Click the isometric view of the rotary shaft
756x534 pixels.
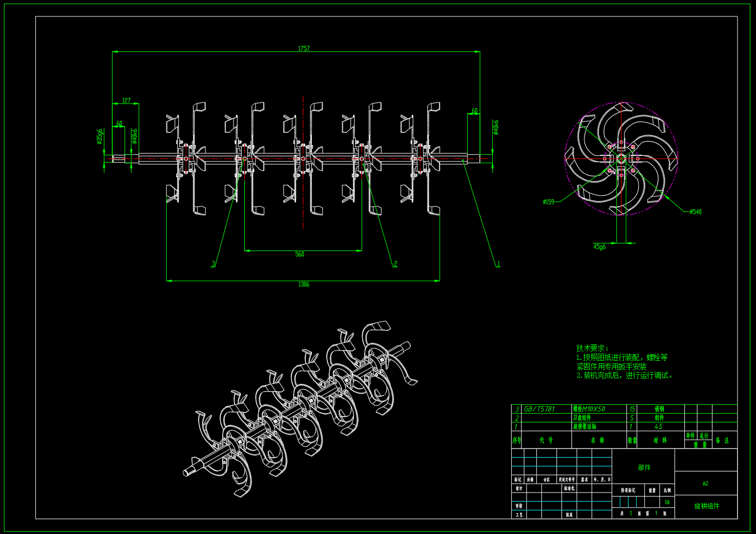coord(301,409)
